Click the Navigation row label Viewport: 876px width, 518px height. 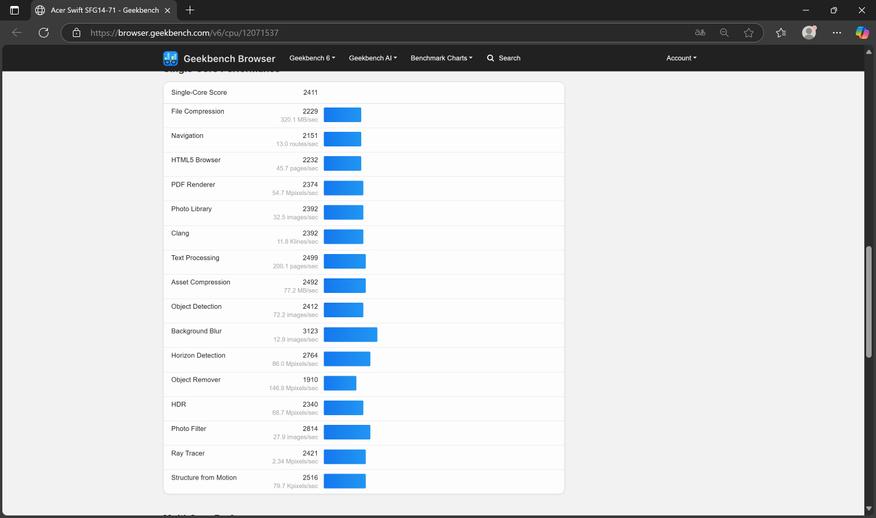pyautogui.click(x=187, y=136)
